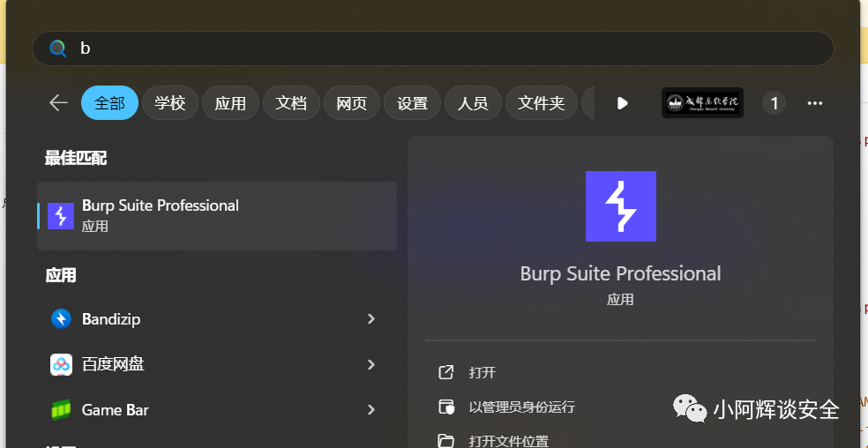The width and height of the screenshot is (868, 448).
Task: Select the 全部 filter tab
Action: pos(109,103)
